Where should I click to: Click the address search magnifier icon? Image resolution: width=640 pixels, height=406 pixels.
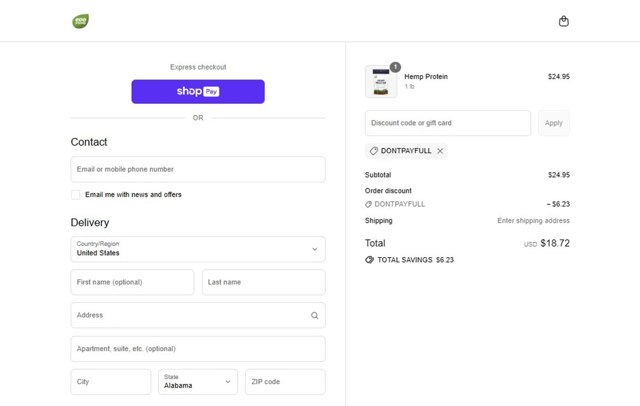314,315
